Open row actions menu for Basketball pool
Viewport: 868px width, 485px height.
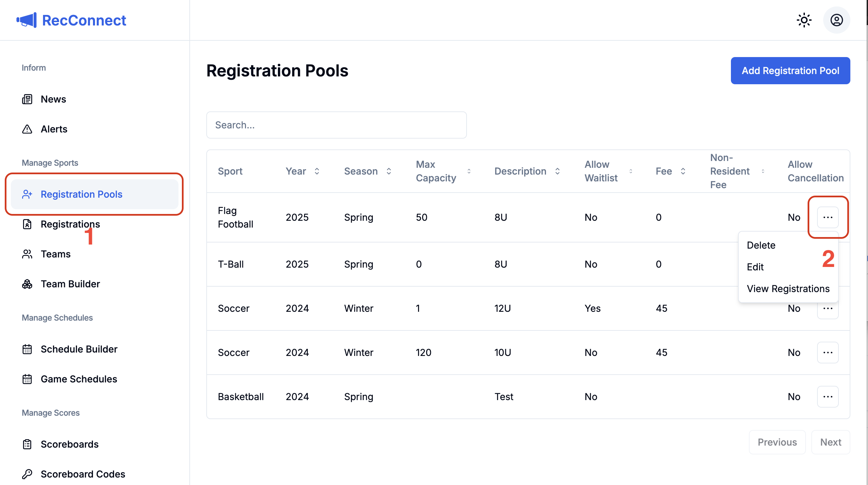[x=828, y=397]
